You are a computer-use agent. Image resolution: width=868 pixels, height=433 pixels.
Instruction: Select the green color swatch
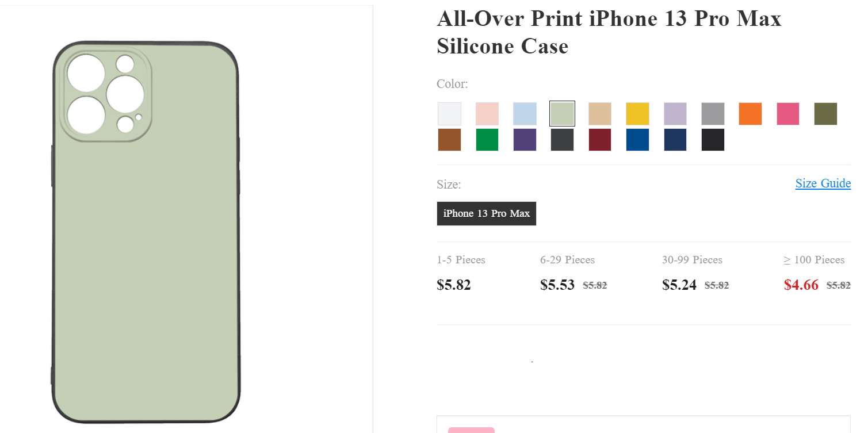[x=487, y=140]
